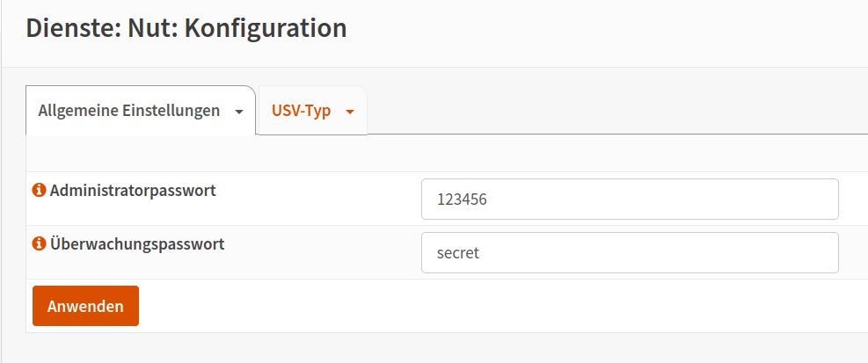Screen dimensions: 868x363
Task: Expand the Allgemeine Einstellungen dropdown caret
Action: pos(239,112)
